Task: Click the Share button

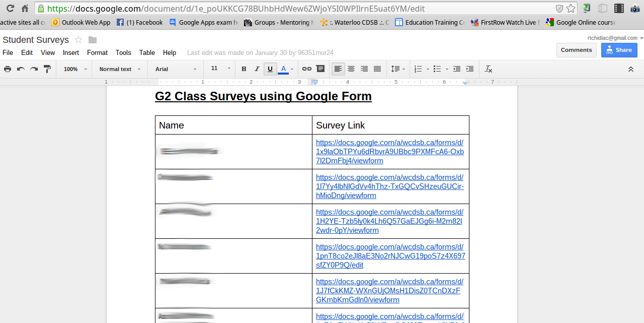Action: [619, 50]
